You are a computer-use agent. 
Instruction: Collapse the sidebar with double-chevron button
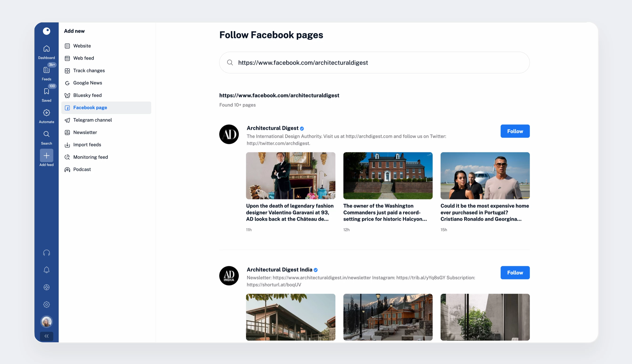pos(46,336)
